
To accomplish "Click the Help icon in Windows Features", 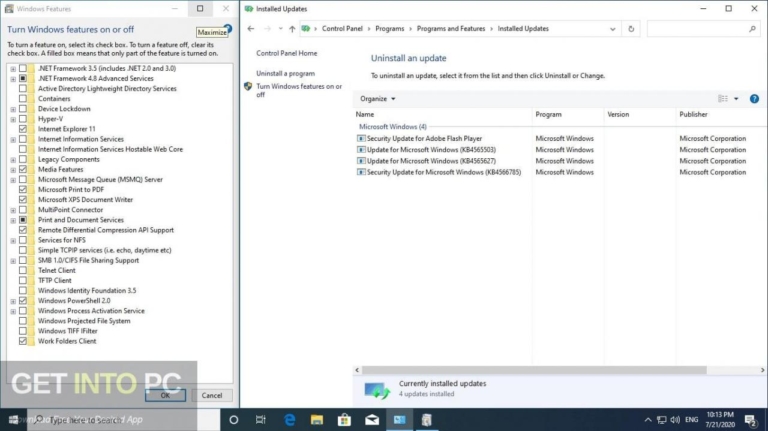I will (228, 29).
